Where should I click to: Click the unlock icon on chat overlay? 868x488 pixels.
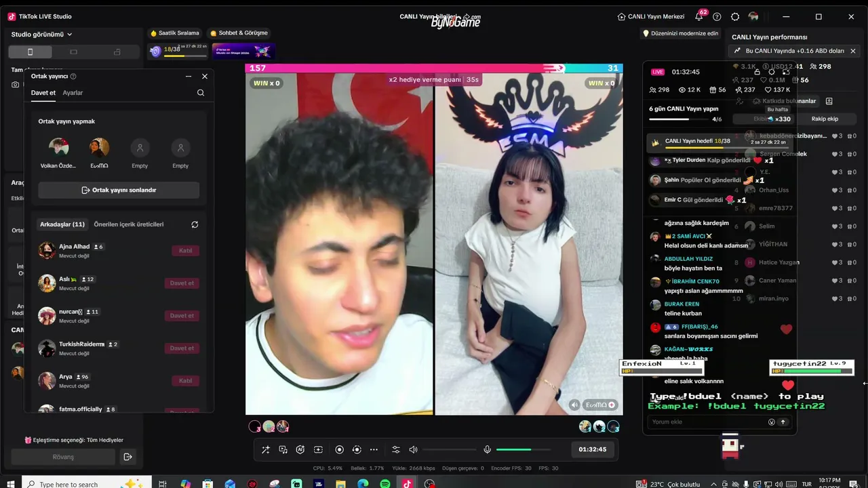click(757, 72)
